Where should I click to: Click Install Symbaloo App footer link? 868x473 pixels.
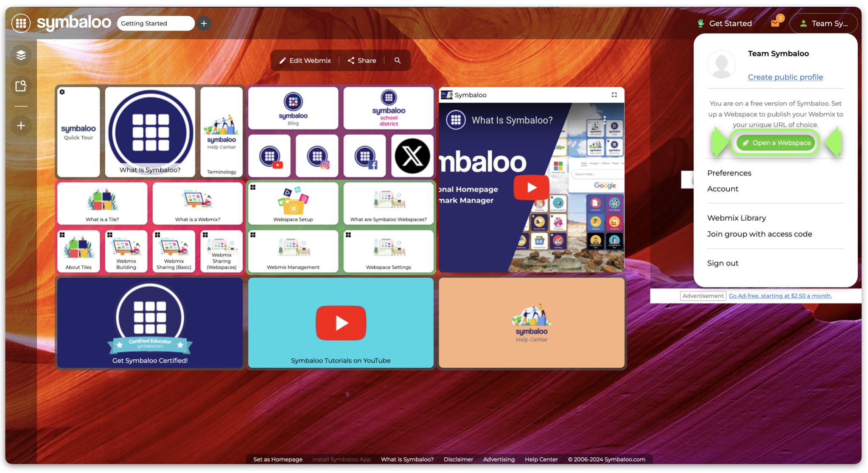coord(342,459)
